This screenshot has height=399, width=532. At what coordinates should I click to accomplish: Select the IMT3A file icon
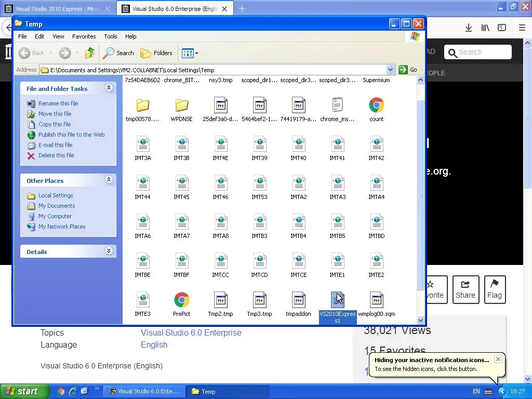click(x=143, y=144)
